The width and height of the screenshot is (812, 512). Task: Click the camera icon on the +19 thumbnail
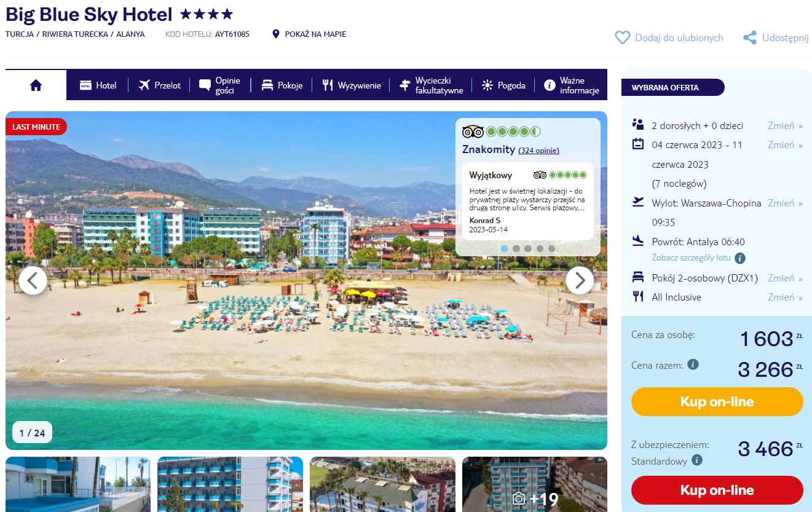point(519,498)
